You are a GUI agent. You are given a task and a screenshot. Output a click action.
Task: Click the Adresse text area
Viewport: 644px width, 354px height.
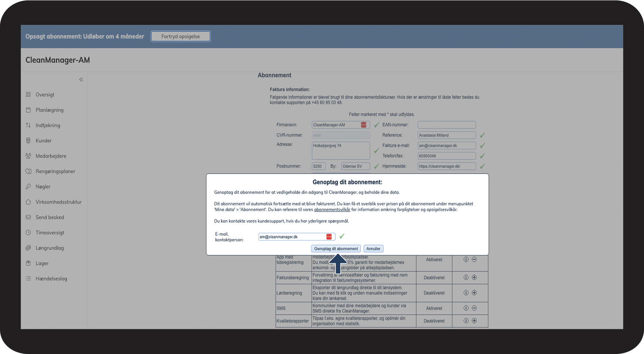tap(341, 151)
